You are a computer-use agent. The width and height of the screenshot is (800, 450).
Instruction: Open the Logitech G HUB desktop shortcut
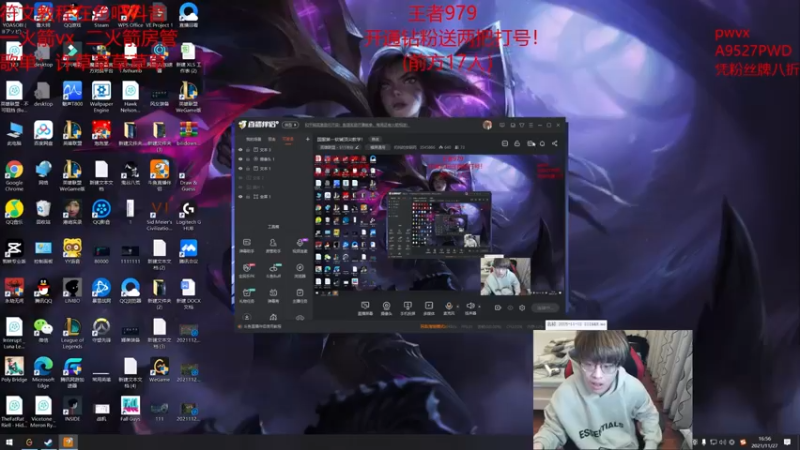pyautogui.click(x=188, y=215)
